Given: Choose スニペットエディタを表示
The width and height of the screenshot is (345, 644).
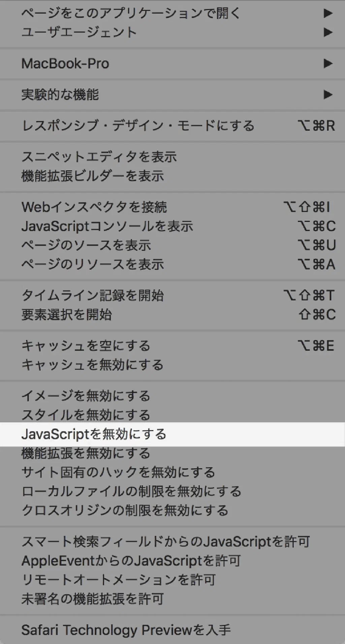Looking at the screenshot, I should coord(99,157).
